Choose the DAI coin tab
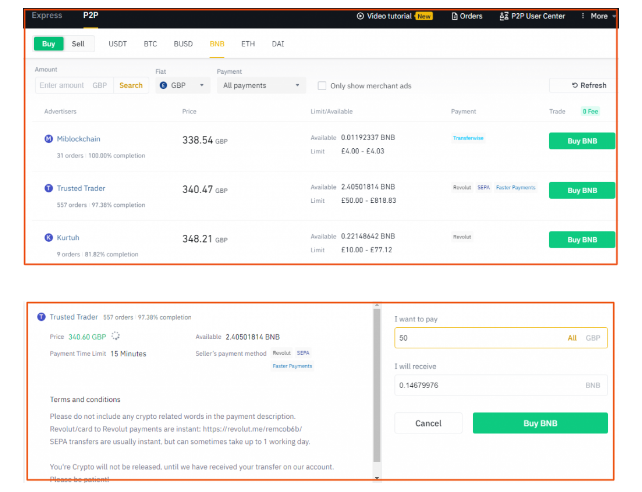The width and height of the screenshot is (642, 492). [x=278, y=44]
